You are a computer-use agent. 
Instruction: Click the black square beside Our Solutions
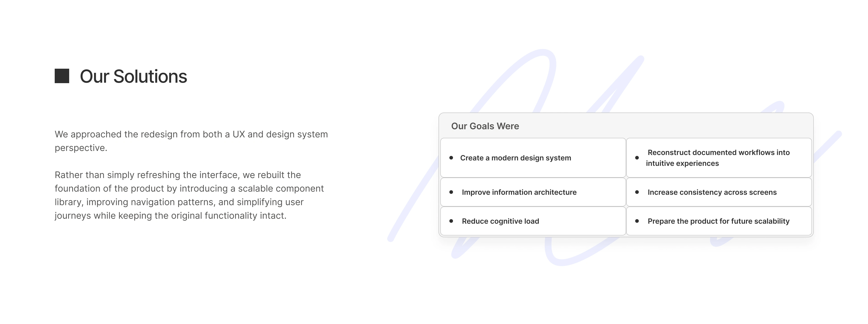tap(62, 76)
